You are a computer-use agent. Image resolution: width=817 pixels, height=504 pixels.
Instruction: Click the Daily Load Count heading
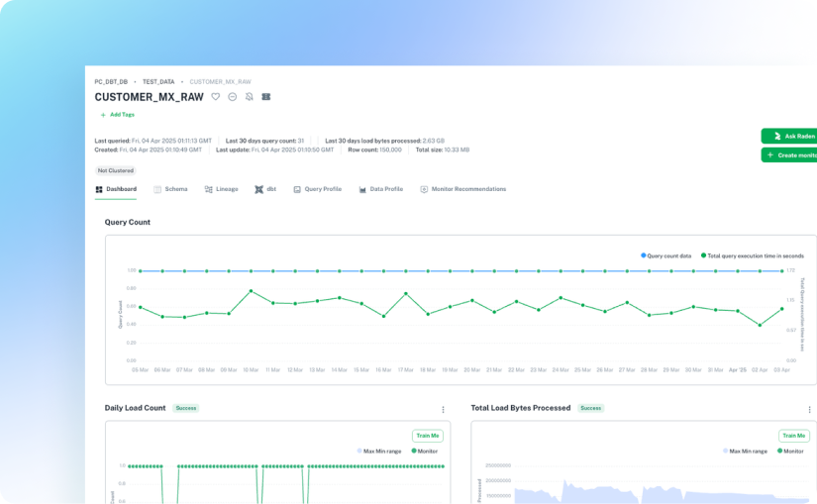[x=135, y=408]
